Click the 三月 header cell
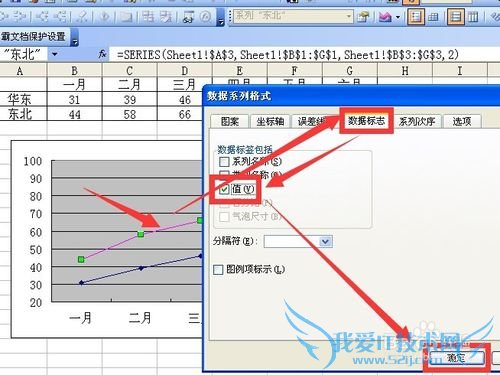The height and width of the screenshot is (375, 500). pos(185,85)
